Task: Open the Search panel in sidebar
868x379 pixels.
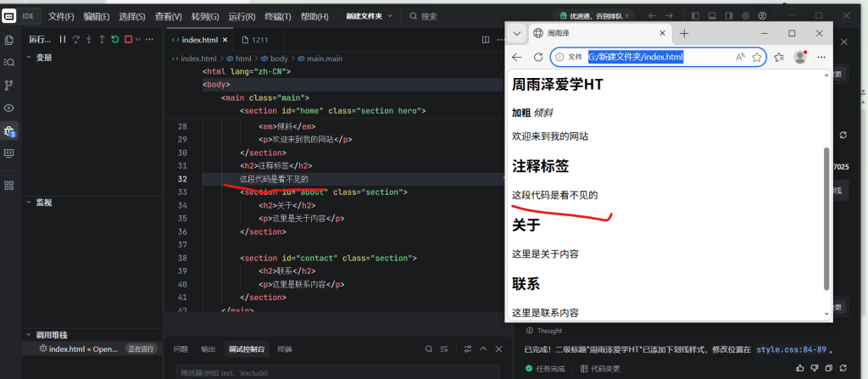Action: (8, 63)
